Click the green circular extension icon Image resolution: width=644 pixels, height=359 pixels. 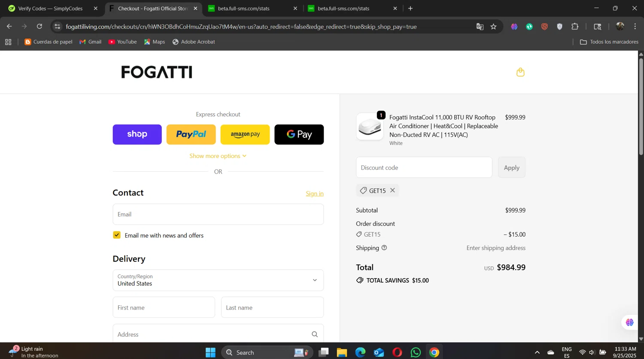(529, 27)
